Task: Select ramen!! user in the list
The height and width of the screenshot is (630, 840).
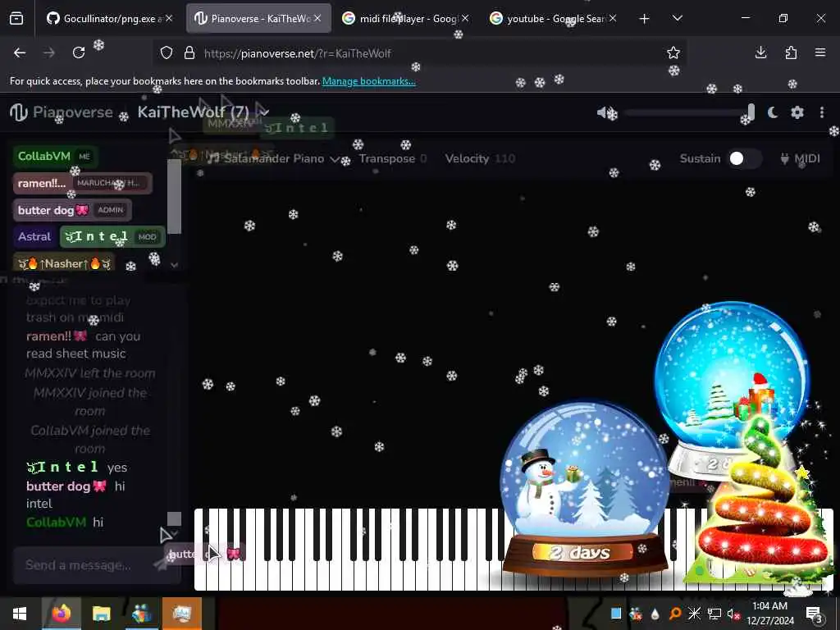Action: (x=83, y=183)
